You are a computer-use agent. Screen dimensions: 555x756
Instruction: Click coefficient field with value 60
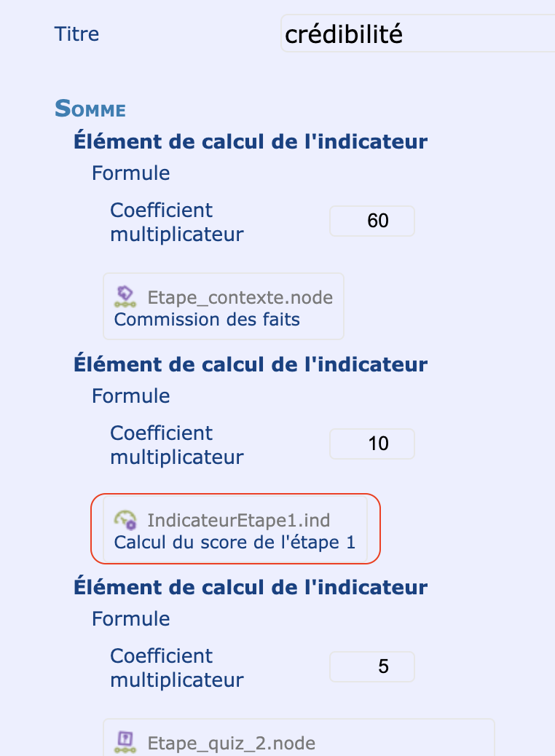click(x=371, y=221)
